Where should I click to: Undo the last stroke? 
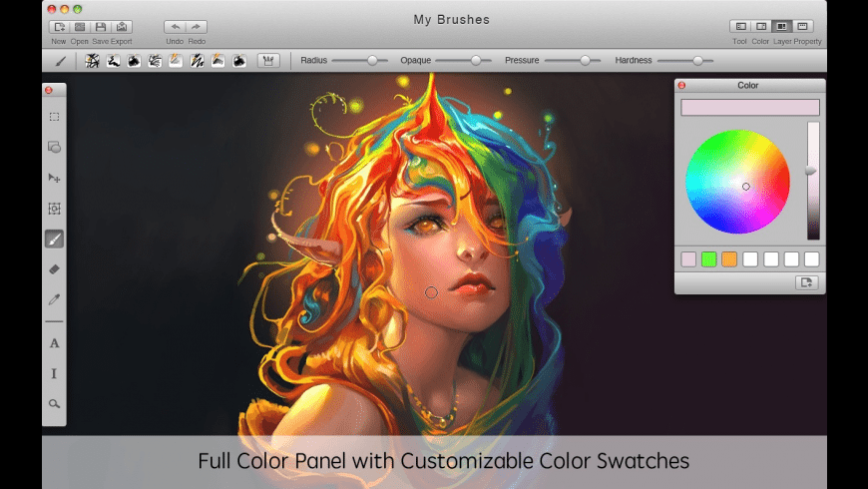tap(175, 27)
